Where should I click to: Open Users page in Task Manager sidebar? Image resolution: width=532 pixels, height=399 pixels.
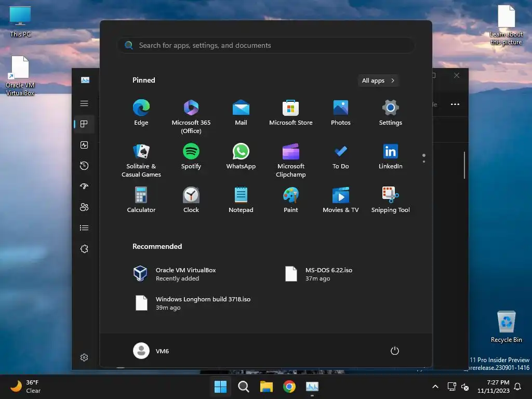click(x=84, y=207)
